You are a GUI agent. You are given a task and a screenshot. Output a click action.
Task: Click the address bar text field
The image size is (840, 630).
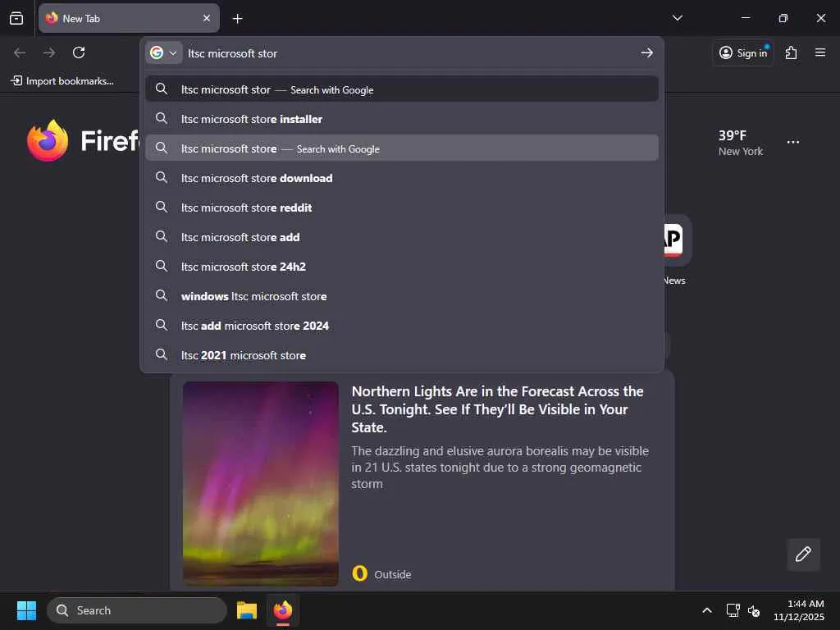pos(410,53)
